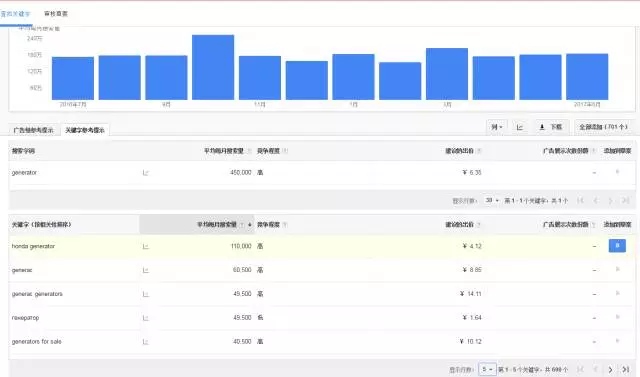Click help icon beside search terms 平均每月搜索量 header
The height and width of the screenshot is (377, 640).
[249, 151]
